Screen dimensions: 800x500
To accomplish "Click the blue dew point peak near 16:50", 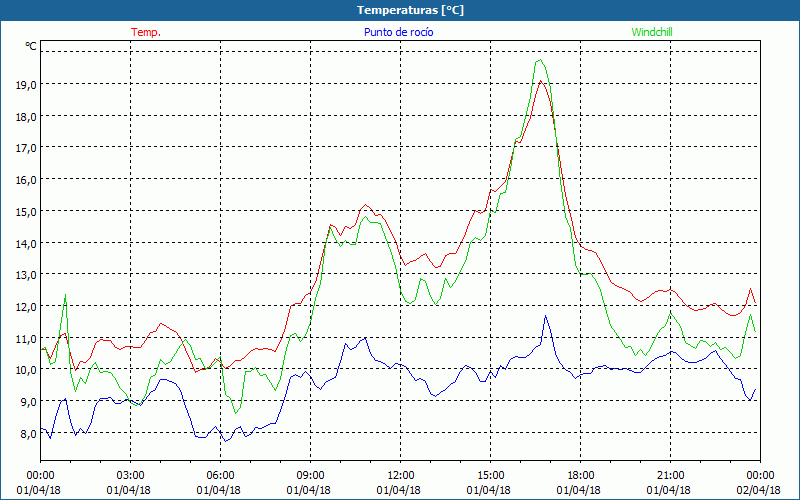I will tap(545, 316).
